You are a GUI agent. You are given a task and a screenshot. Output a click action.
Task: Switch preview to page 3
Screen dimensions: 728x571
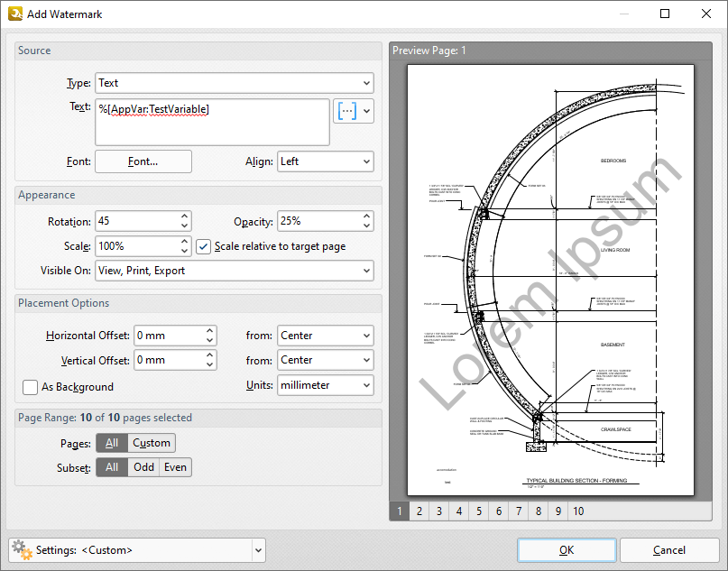click(439, 511)
